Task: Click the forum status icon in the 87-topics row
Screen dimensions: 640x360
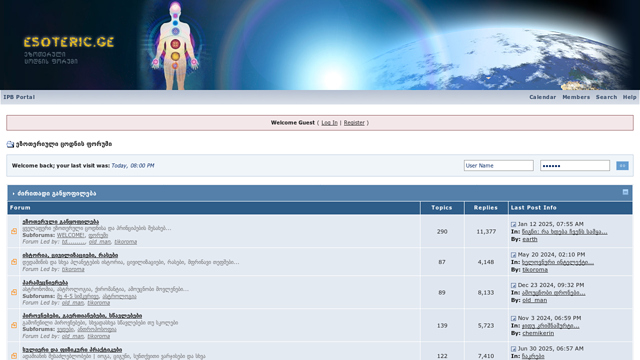Action: pyautogui.click(x=14, y=262)
